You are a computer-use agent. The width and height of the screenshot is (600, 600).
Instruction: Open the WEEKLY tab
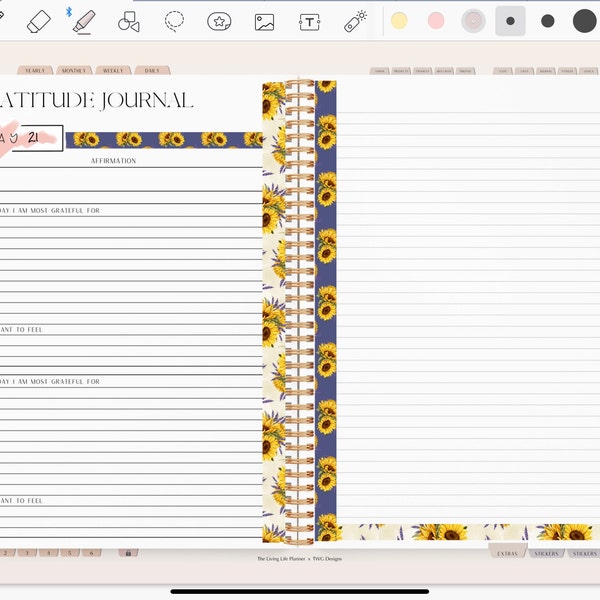click(113, 70)
